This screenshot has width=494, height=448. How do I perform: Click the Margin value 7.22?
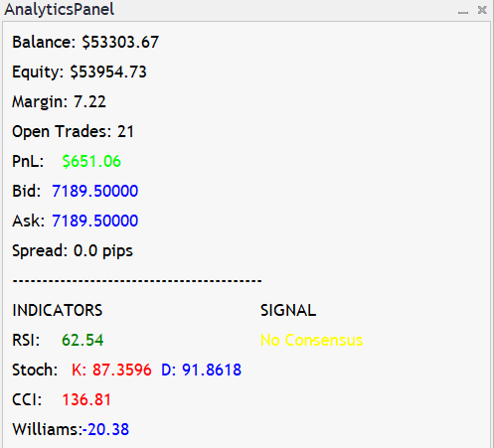tap(89, 101)
